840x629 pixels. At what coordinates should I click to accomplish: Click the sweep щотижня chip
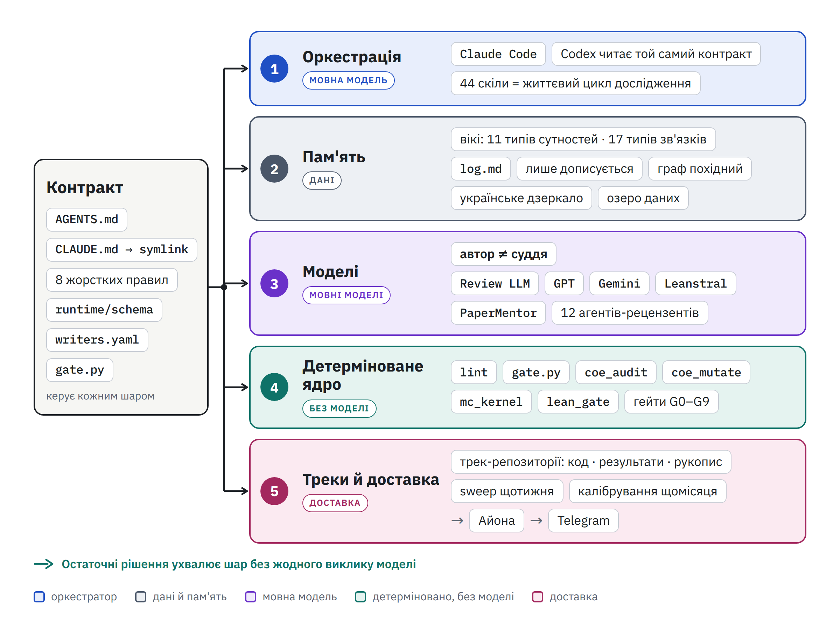tap(506, 491)
